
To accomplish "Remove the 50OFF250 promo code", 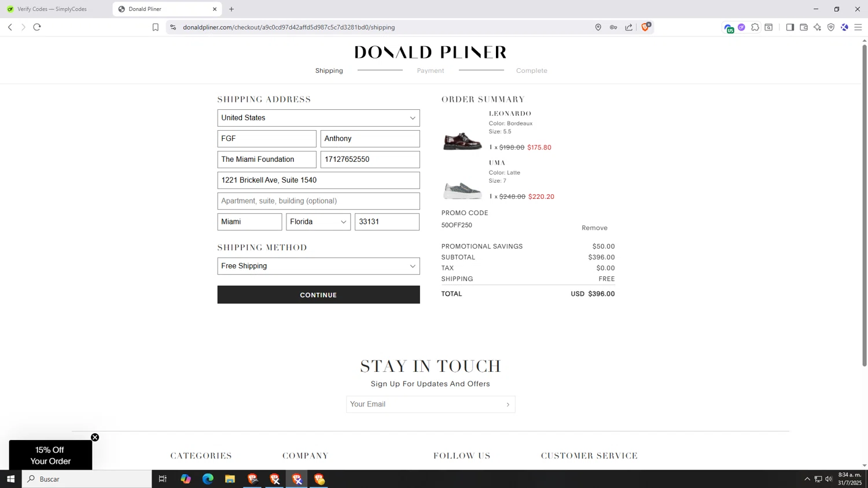I will [594, 228].
